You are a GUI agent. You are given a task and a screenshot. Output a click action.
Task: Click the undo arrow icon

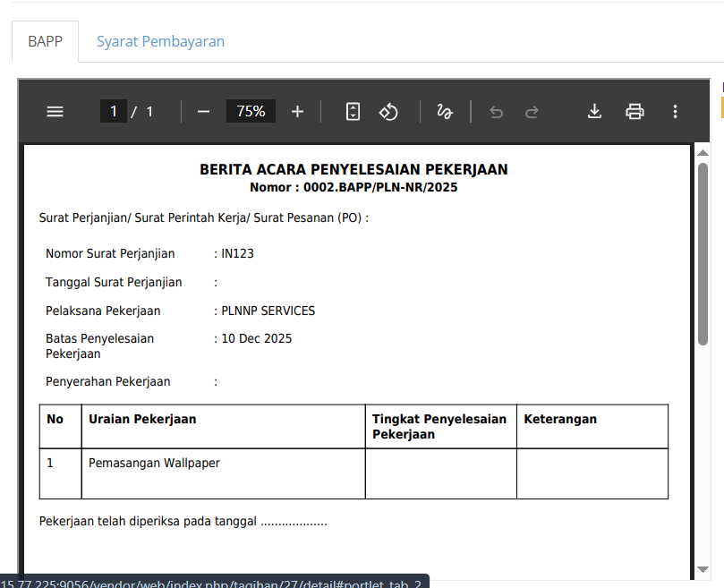(x=497, y=112)
